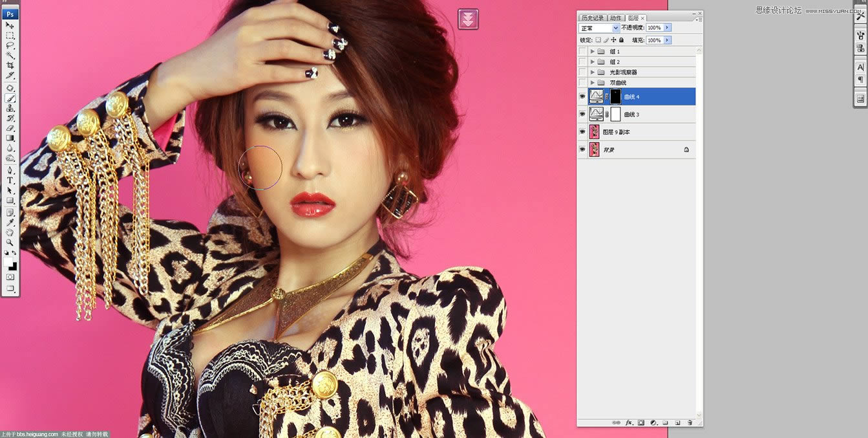
Task: Expand the 组 1 group
Action: [x=593, y=51]
